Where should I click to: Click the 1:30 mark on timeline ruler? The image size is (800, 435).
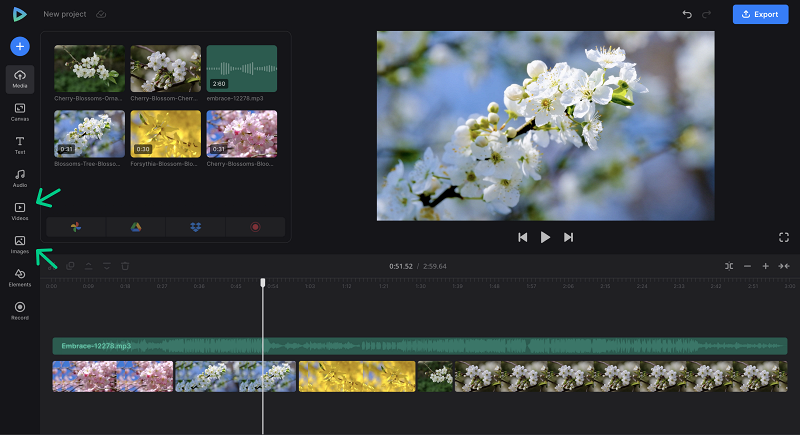(420, 286)
